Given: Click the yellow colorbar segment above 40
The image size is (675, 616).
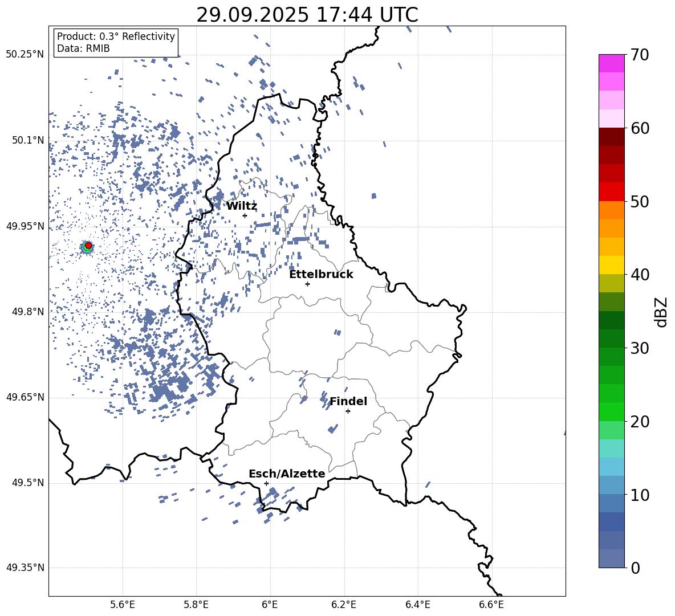Looking at the screenshot, I should pos(611,265).
